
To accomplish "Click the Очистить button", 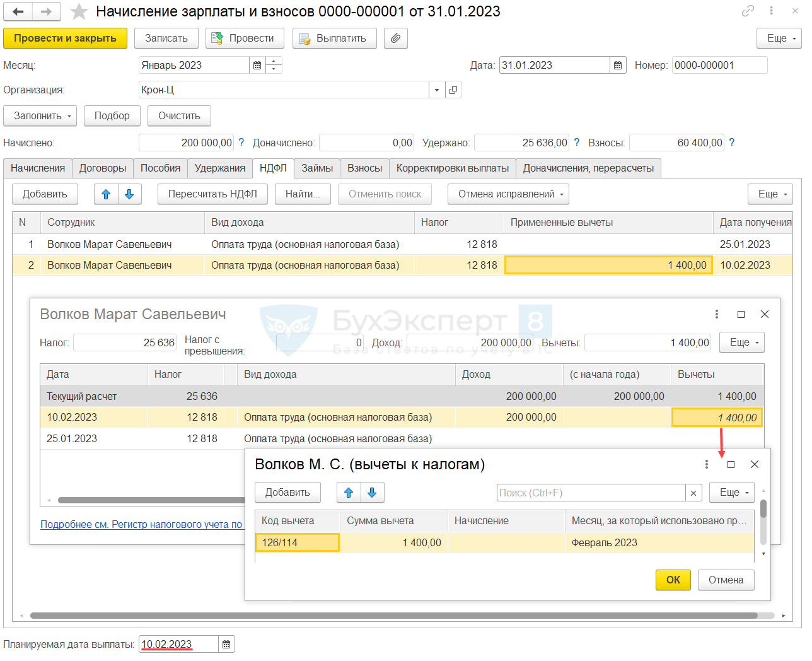I will point(179,116).
